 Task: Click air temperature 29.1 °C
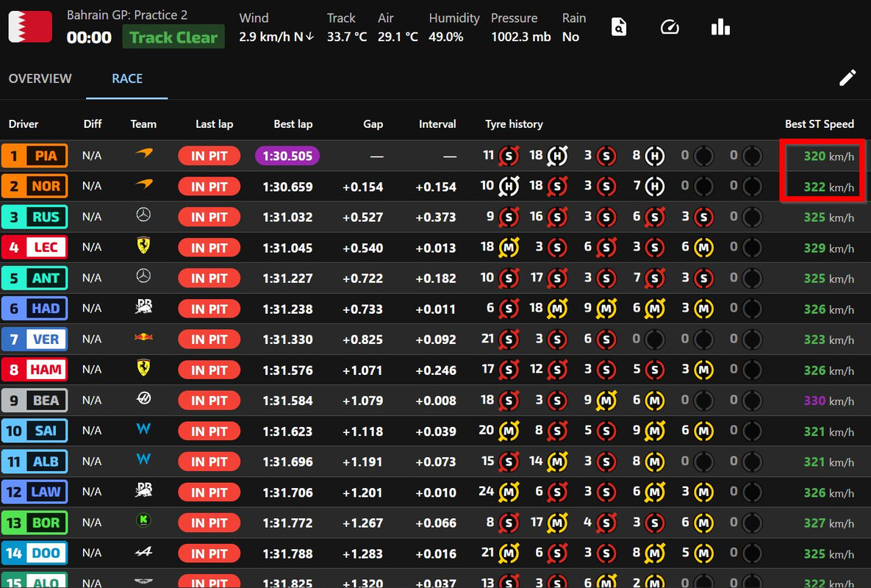click(398, 37)
